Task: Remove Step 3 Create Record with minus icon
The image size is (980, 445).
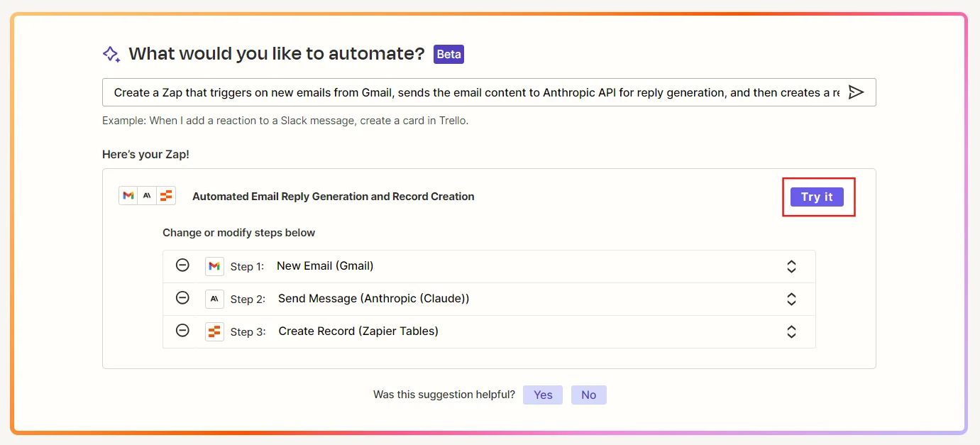Action: click(182, 331)
